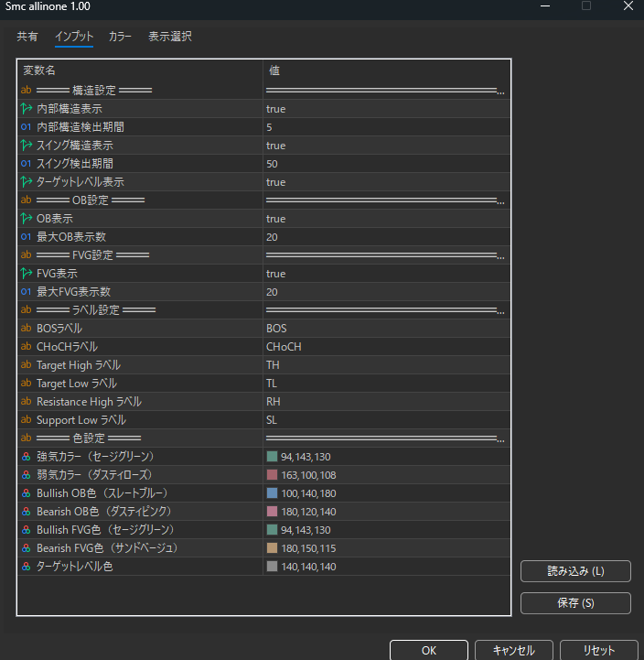
Task: Click the string icon beside OB設定 header
Action: 27,200
